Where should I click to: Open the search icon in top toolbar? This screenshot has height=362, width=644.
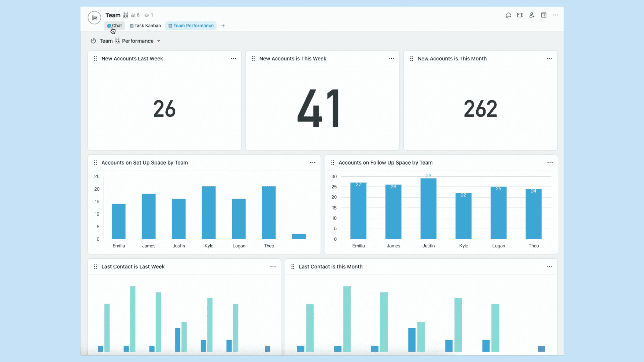508,15
